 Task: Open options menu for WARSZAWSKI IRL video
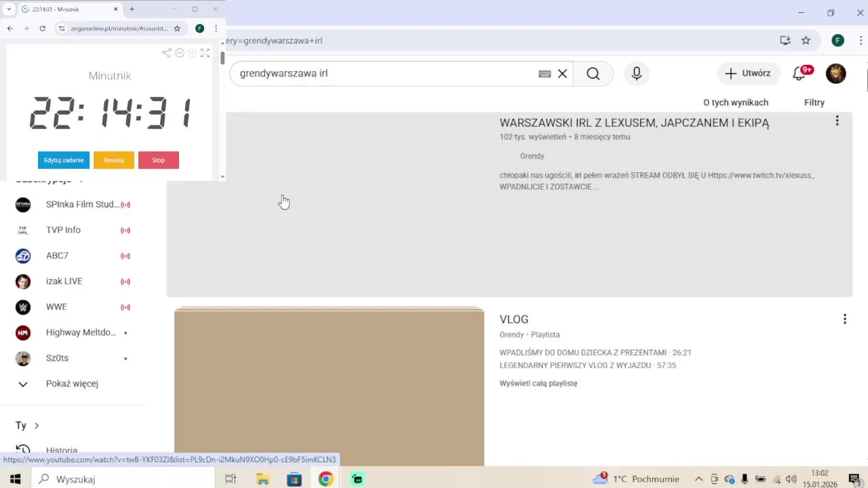pyautogui.click(x=837, y=121)
